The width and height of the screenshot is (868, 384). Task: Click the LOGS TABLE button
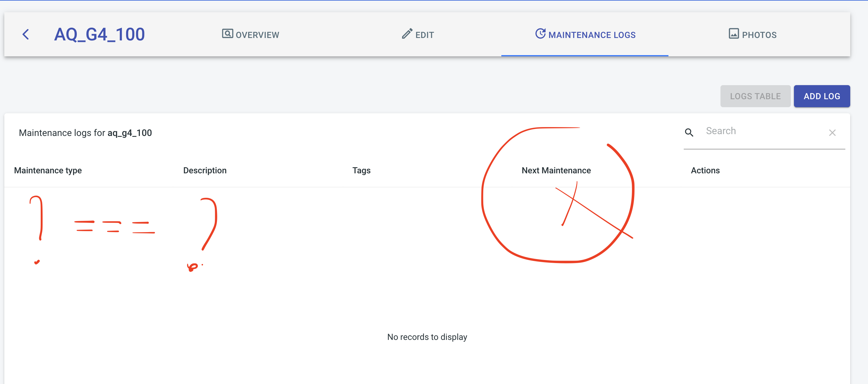755,96
